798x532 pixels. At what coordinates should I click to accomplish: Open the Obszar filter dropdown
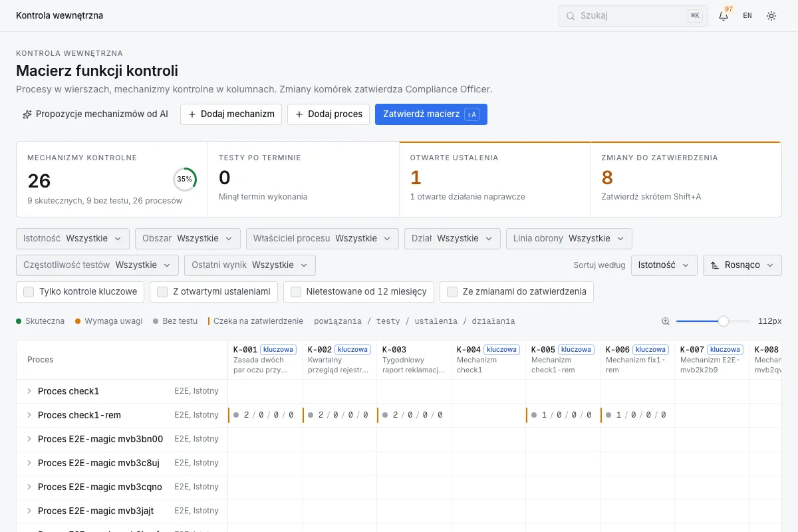[188, 239]
